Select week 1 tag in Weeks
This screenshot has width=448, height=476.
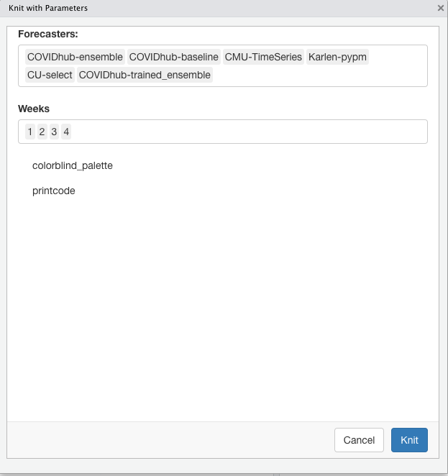[29, 132]
